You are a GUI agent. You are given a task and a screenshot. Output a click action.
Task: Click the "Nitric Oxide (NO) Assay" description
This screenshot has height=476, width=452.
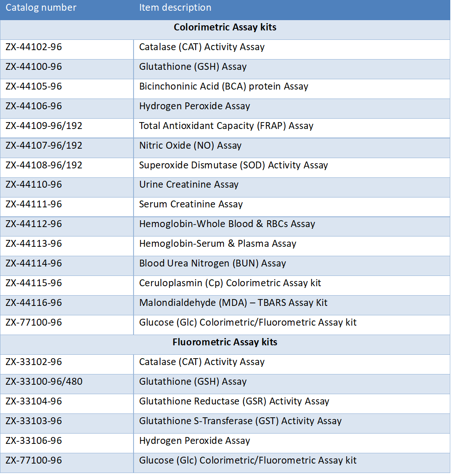pos(190,146)
